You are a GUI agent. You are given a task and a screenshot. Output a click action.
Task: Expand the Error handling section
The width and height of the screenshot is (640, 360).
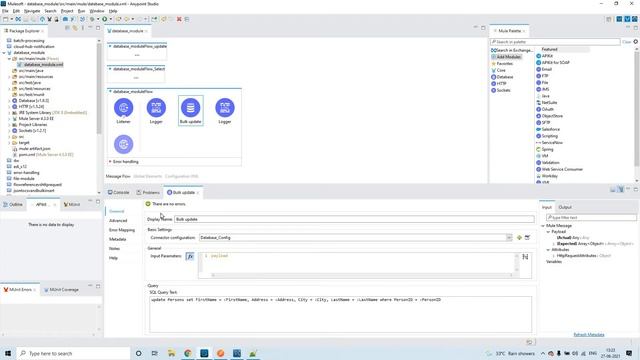[110, 162]
